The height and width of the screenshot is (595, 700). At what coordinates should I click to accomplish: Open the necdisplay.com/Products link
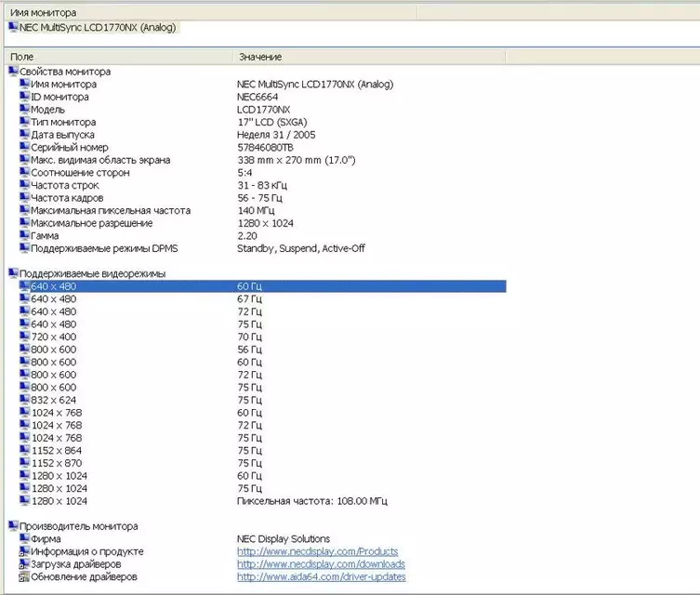tap(317, 551)
